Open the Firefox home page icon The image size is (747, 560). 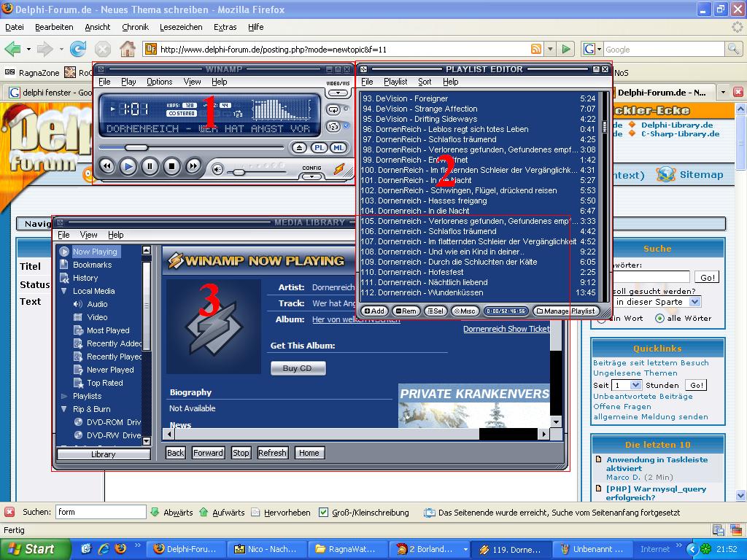[128, 49]
